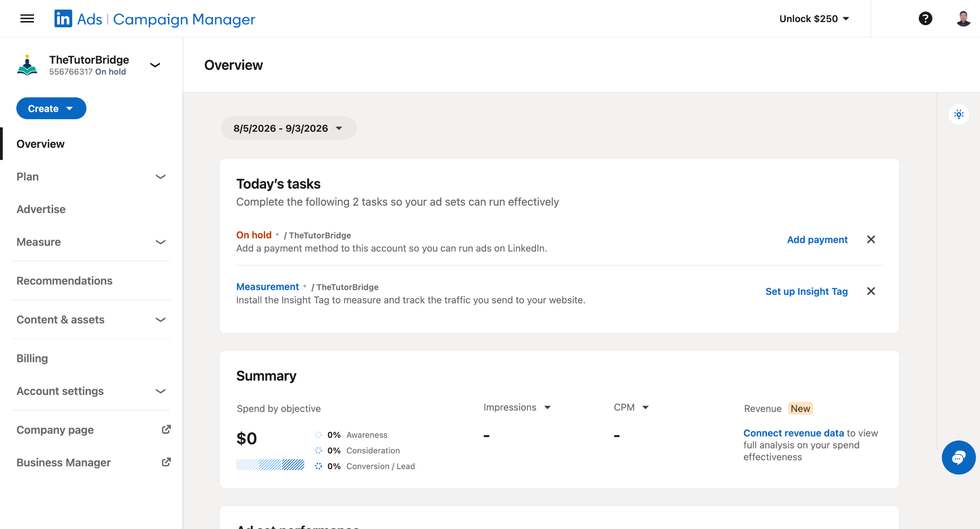The image size is (980, 529).
Task: Click the Ads Campaign Manager title
Action: 166,19
